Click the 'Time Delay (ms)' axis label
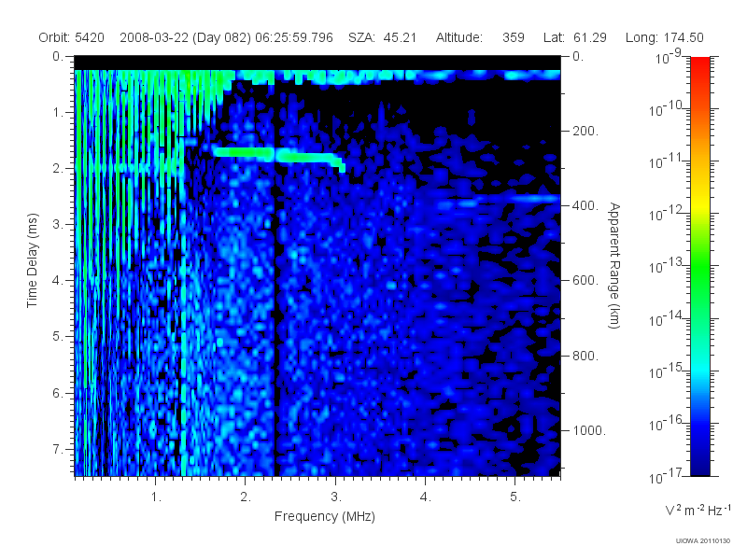The width and height of the screenshot is (747, 560). pyautogui.click(x=32, y=260)
